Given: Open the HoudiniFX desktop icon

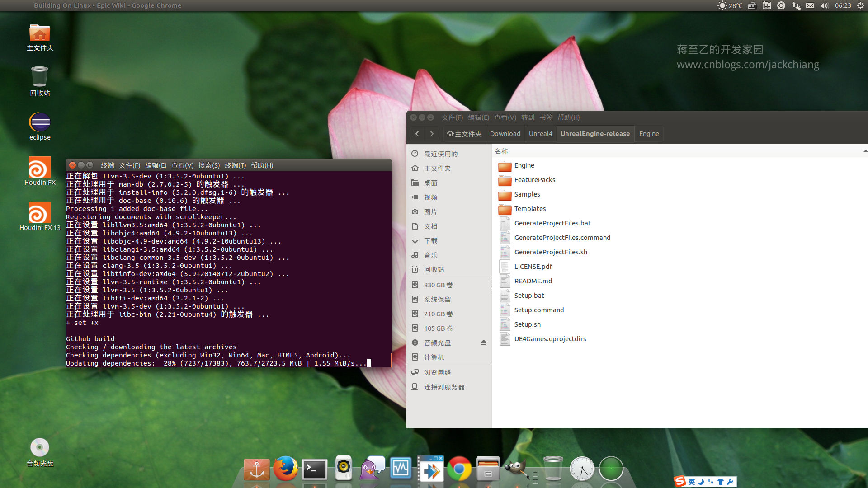Looking at the screenshot, I should click(40, 169).
